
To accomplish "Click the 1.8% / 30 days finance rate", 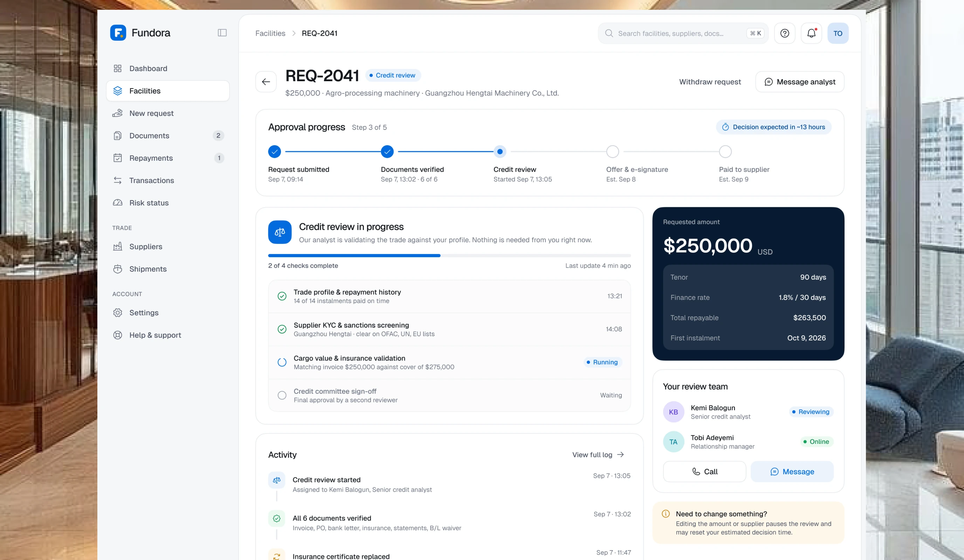I will pos(802,297).
